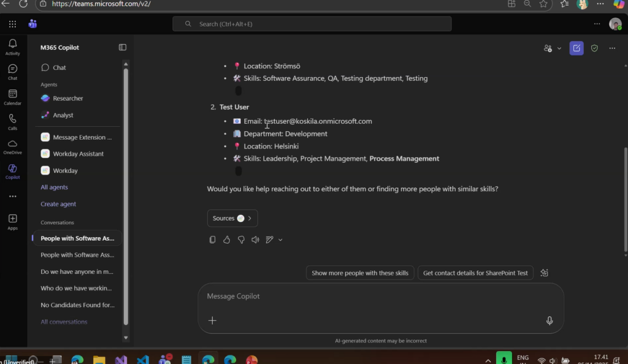Image resolution: width=628 pixels, height=364 pixels.
Task: Click the plus attach icon in message box
Action: 212,320
